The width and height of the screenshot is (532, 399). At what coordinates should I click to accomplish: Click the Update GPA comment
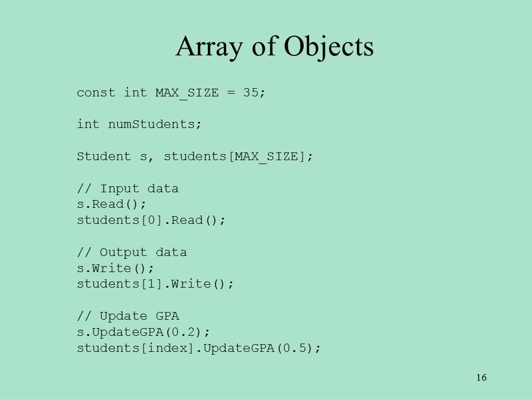pos(127,316)
